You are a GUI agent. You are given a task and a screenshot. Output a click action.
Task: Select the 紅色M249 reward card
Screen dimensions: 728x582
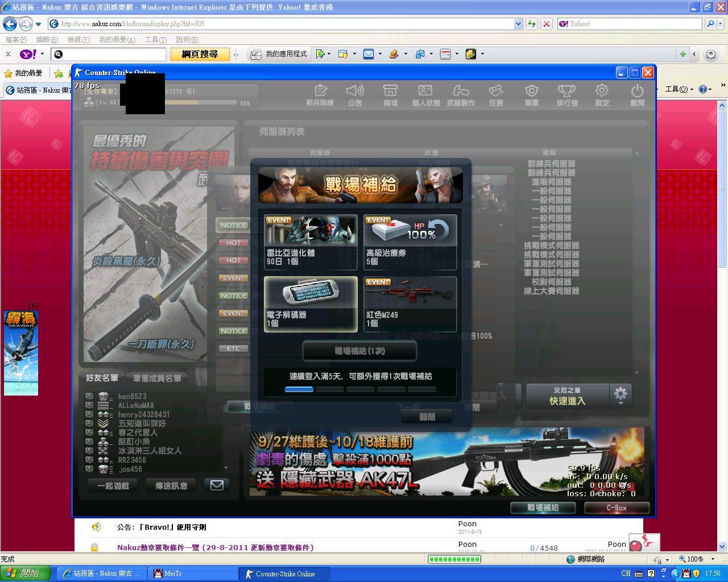point(410,304)
